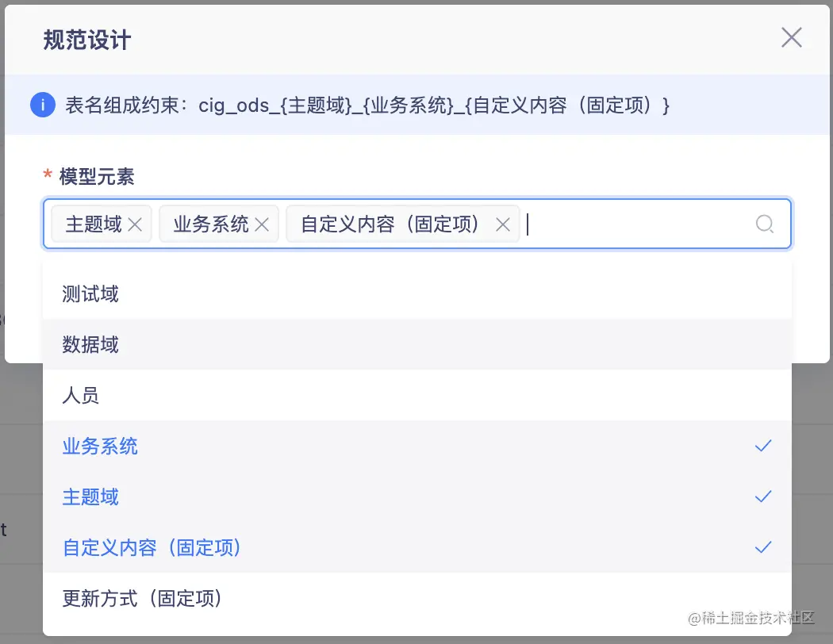This screenshot has width=833, height=644.
Task: Remove the 业务系统 tag with its × icon
Action: [262, 224]
